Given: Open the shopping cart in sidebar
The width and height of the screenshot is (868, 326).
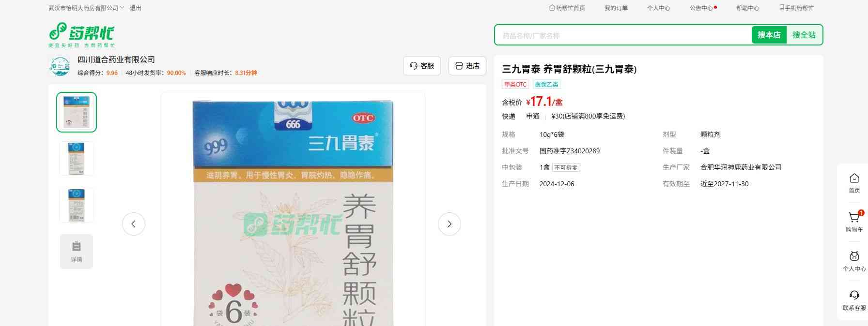Looking at the screenshot, I should click(x=854, y=218).
